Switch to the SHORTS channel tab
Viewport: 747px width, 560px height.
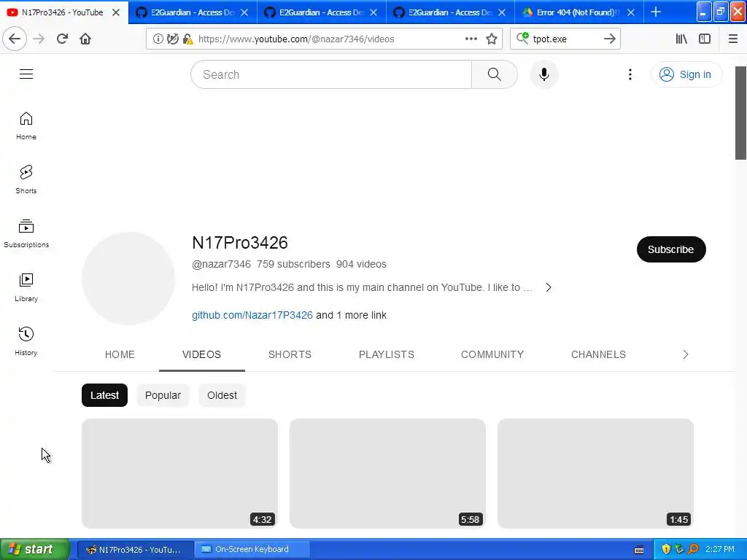tap(290, 354)
